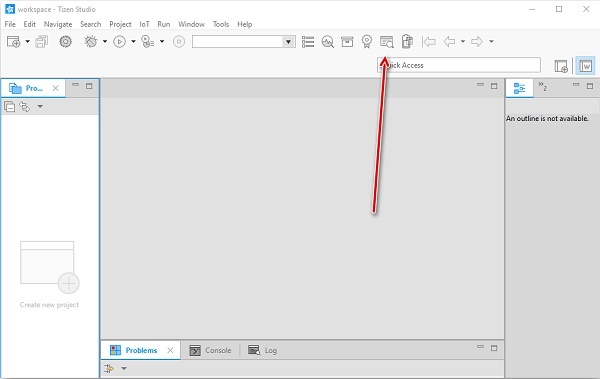Click the Create new project text
Screen dimensions: 600x379
49,305
